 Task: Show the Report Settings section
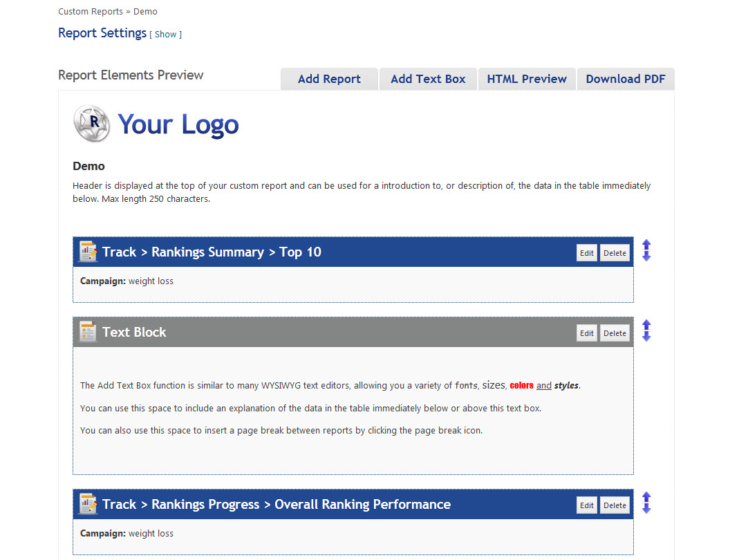click(x=165, y=35)
